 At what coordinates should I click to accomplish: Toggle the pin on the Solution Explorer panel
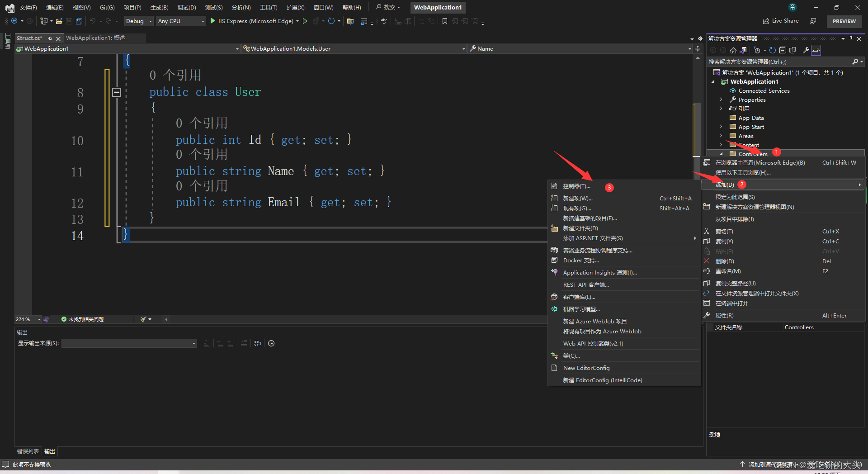click(x=851, y=38)
